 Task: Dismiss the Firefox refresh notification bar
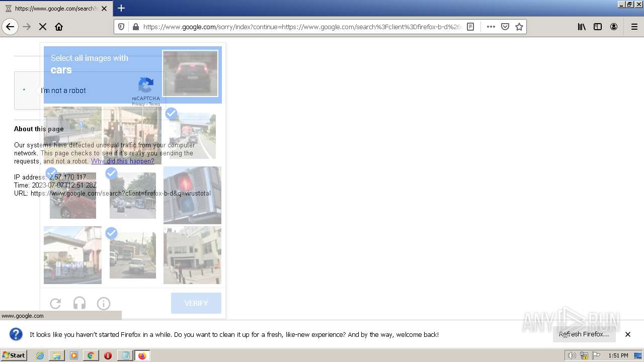tap(628, 334)
